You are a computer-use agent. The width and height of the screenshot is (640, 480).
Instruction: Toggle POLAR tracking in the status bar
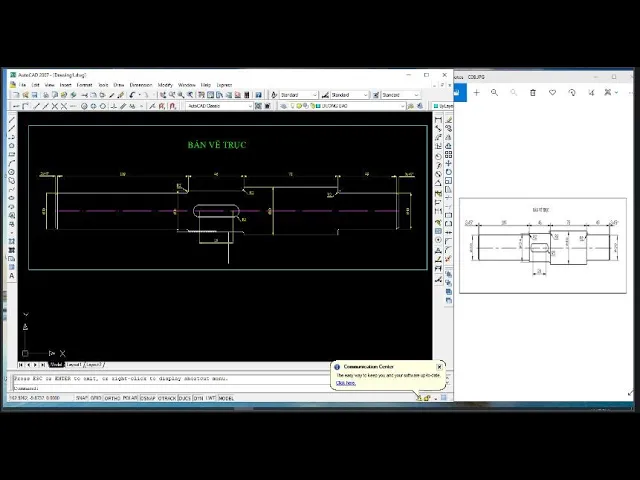pos(128,398)
